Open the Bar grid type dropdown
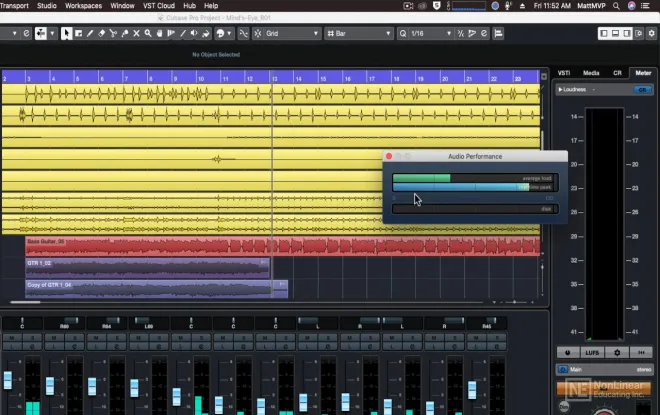Viewport: 660px width, 415px height. (359, 33)
